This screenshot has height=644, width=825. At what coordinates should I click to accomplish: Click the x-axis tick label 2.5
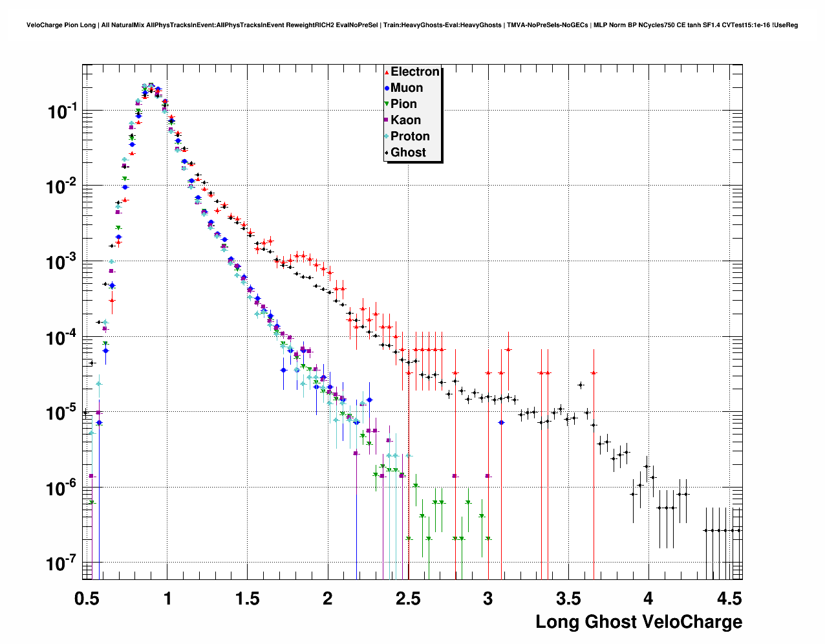click(407, 599)
